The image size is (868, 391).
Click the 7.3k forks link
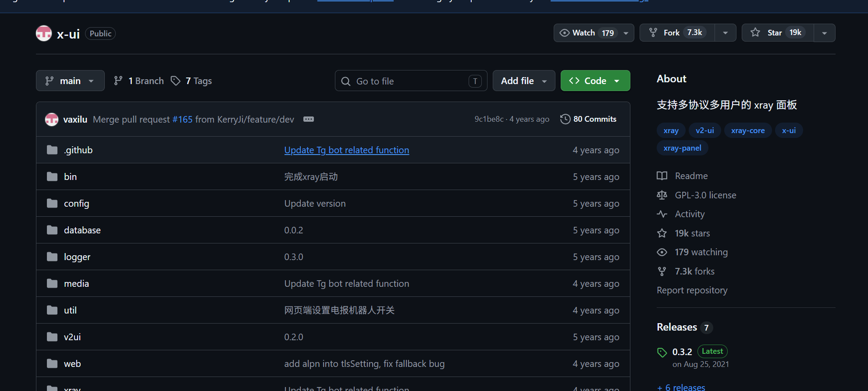(x=695, y=271)
